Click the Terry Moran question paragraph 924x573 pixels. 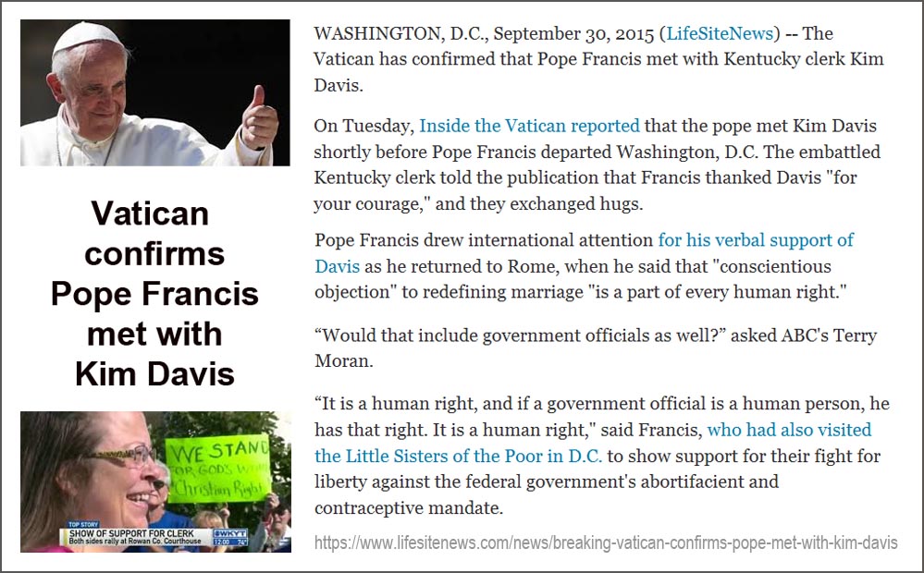(x=596, y=347)
